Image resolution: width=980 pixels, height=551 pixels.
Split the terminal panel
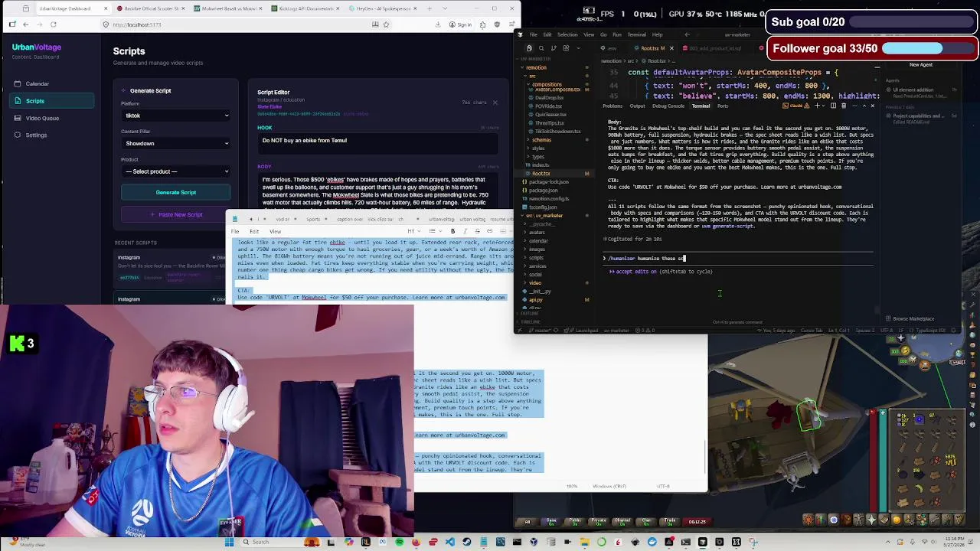click(x=833, y=106)
